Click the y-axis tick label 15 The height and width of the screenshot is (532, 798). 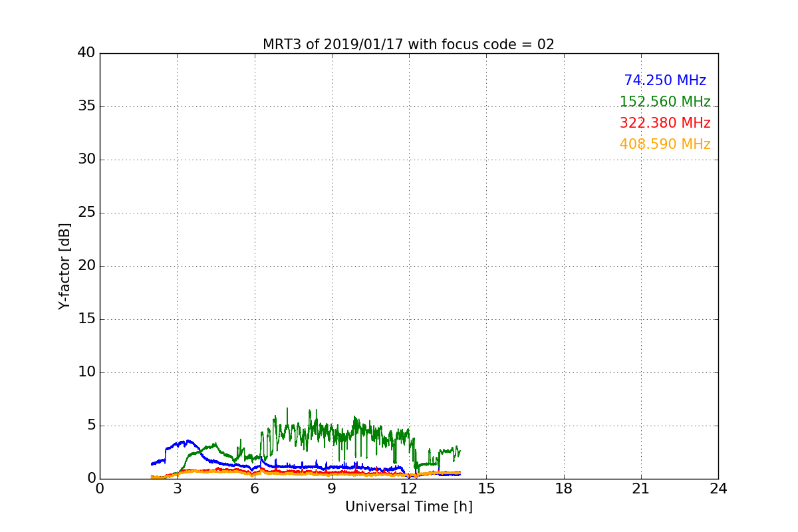point(86,319)
